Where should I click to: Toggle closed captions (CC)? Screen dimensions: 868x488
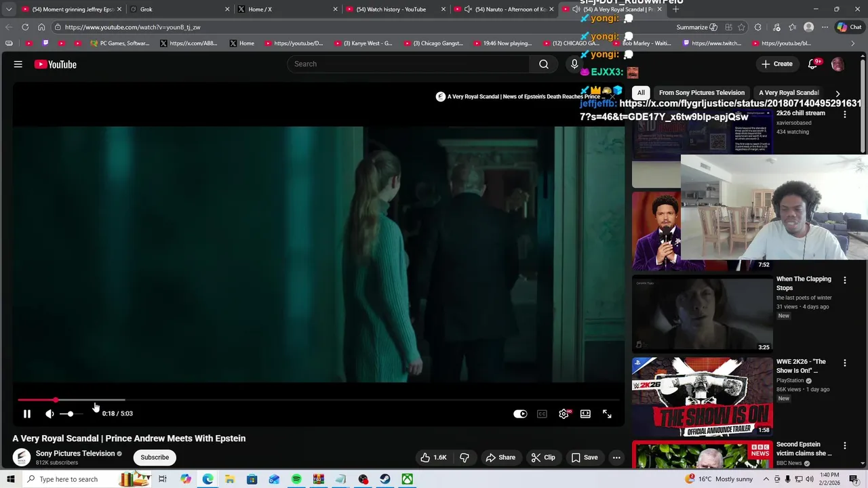pyautogui.click(x=542, y=413)
